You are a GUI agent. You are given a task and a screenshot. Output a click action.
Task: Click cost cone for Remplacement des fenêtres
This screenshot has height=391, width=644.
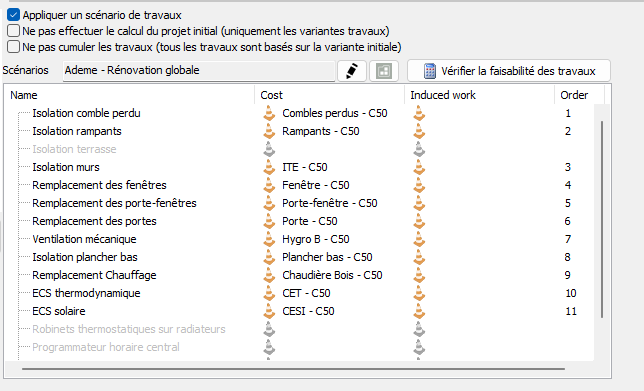(x=269, y=185)
